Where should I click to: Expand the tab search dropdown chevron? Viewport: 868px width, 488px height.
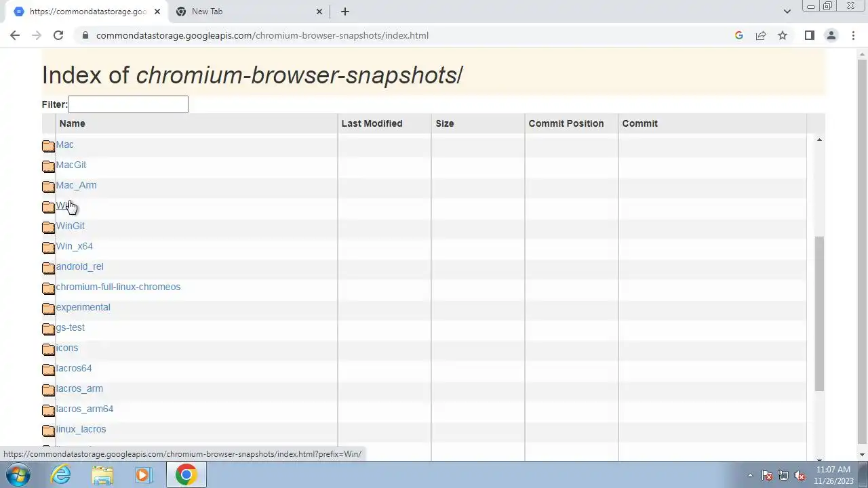[x=787, y=12]
